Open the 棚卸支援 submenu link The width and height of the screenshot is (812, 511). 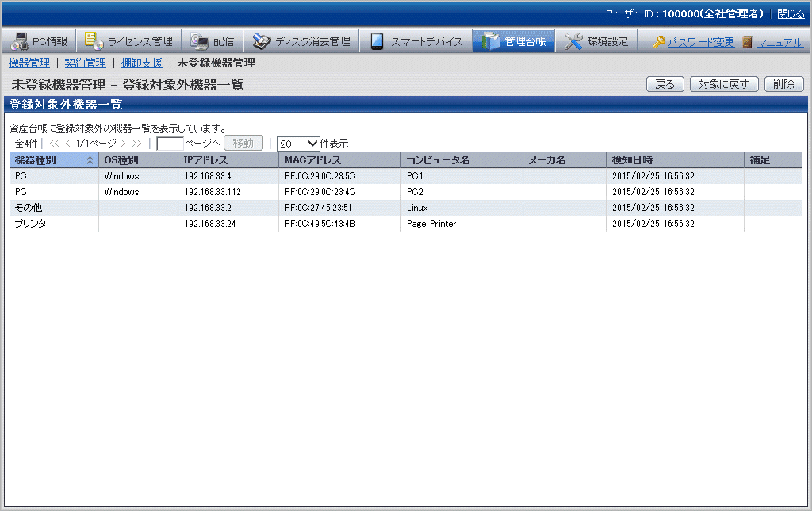click(x=141, y=63)
